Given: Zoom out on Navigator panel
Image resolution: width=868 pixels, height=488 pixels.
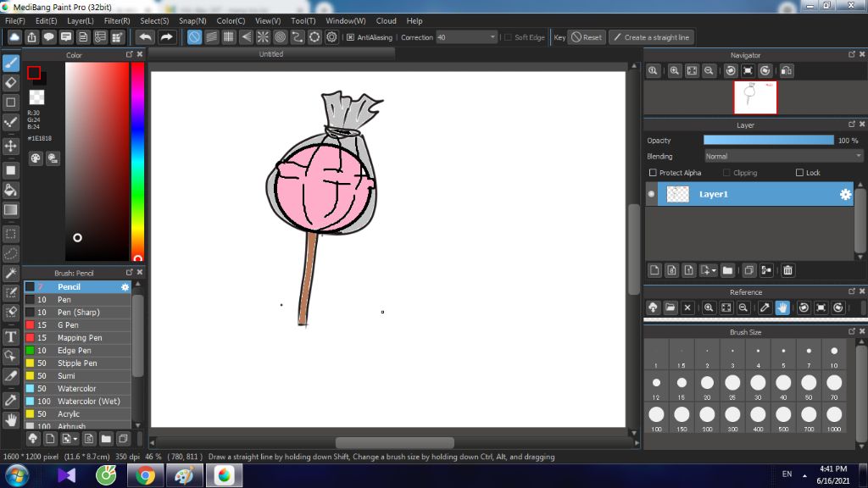Looking at the screenshot, I should [709, 71].
